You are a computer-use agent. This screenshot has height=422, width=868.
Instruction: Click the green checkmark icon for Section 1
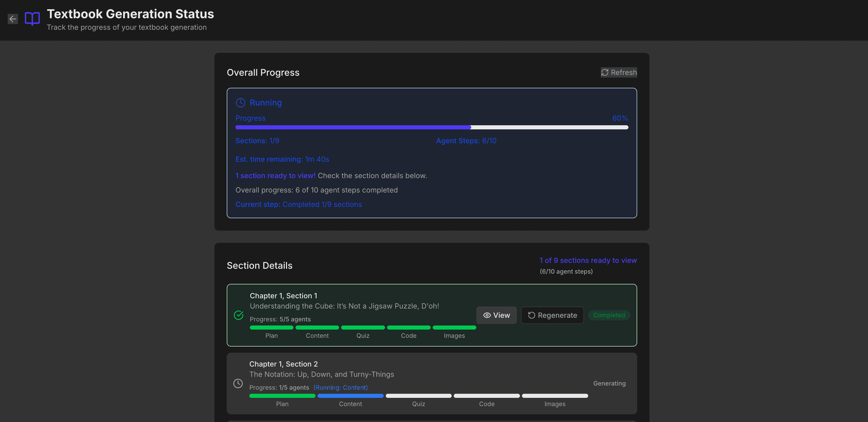coord(239,315)
